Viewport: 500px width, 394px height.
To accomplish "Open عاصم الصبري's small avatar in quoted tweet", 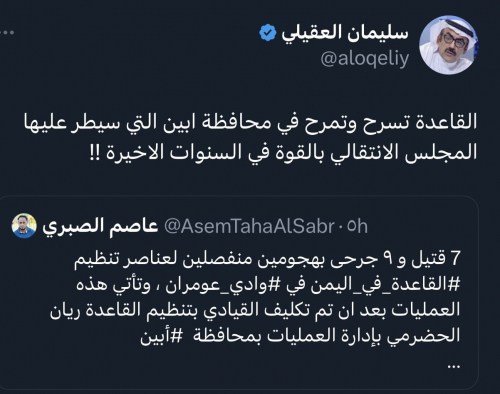I will pos(24,226).
